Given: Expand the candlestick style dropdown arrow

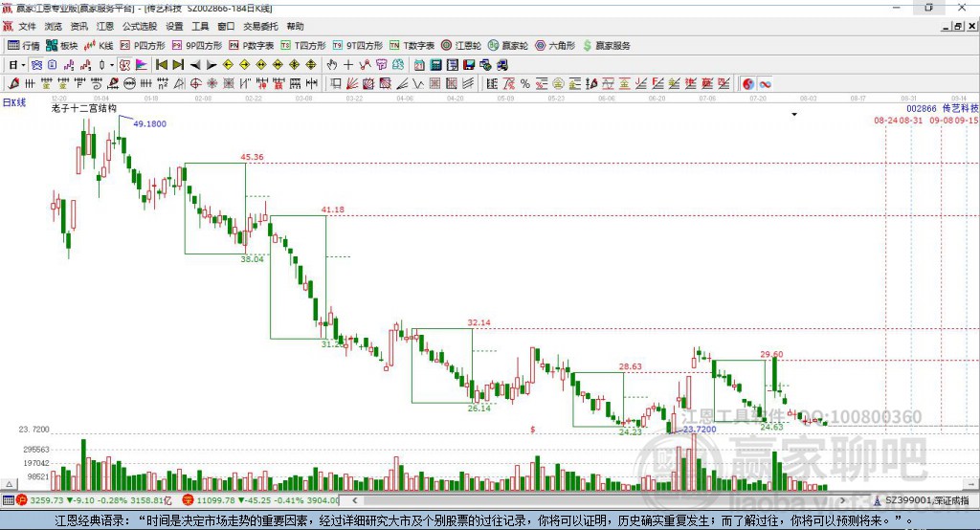Looking at the screenshot, I should pos(112,65).
